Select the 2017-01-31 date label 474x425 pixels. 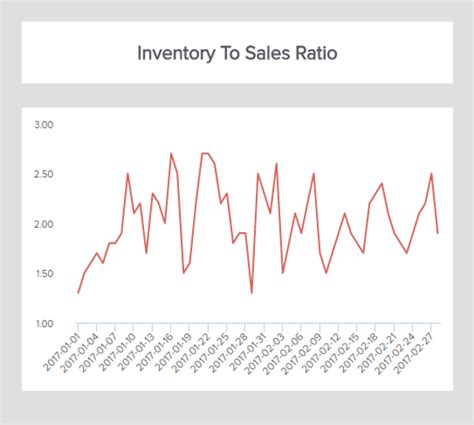[x=249, y=352]
